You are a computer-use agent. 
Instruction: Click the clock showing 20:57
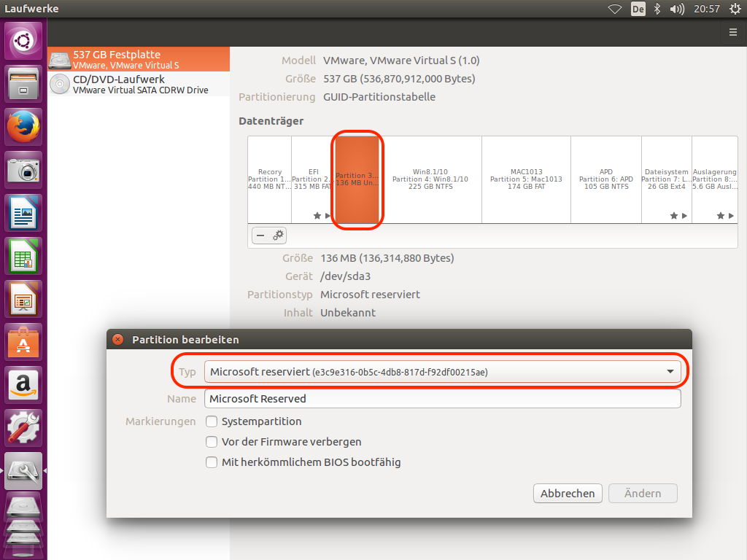pos(706,9)
